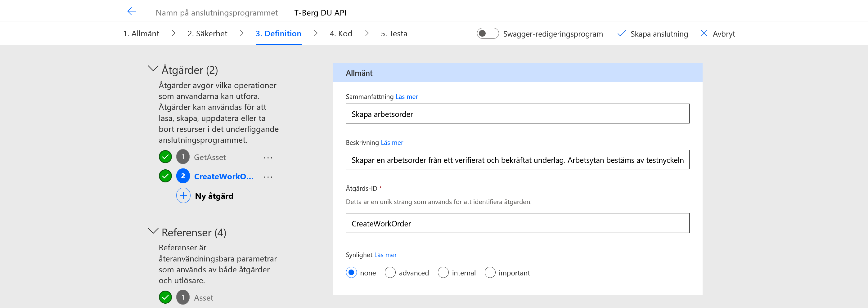Click Ny åtgärd to add action
868x308 pixels.
(214, 196)
